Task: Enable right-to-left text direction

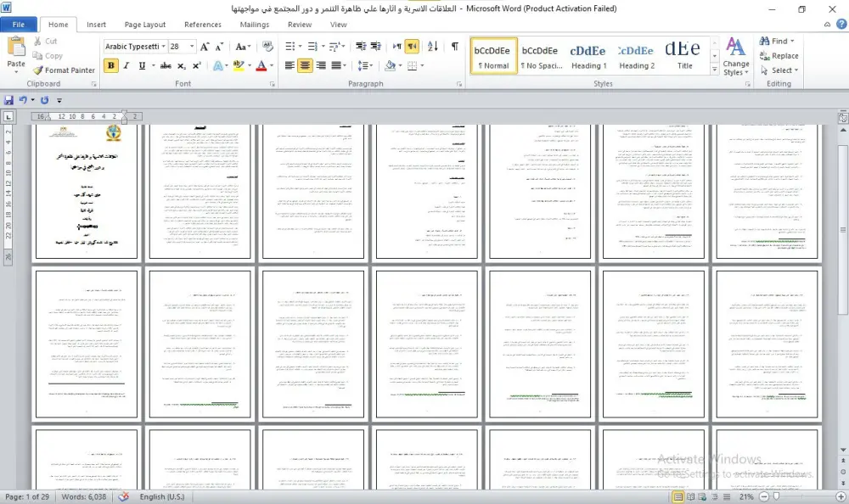Action: click(x=411, y=46)
